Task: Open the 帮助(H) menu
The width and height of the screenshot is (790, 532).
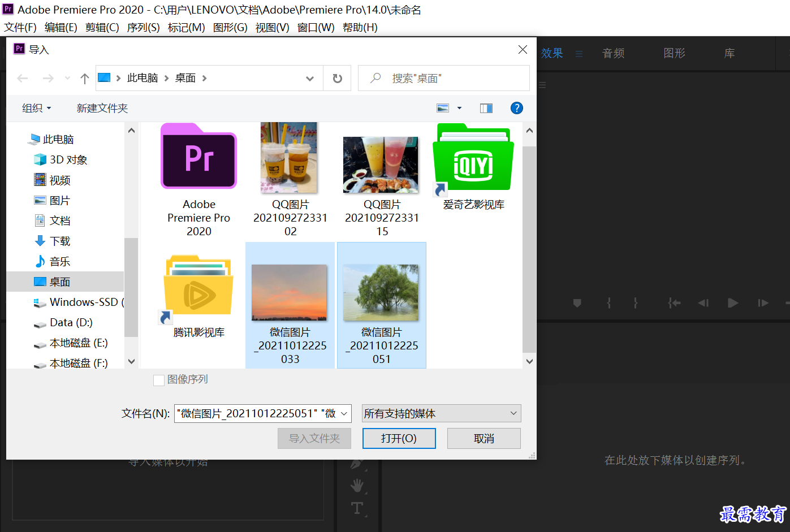Action: (x=360, y=27)
